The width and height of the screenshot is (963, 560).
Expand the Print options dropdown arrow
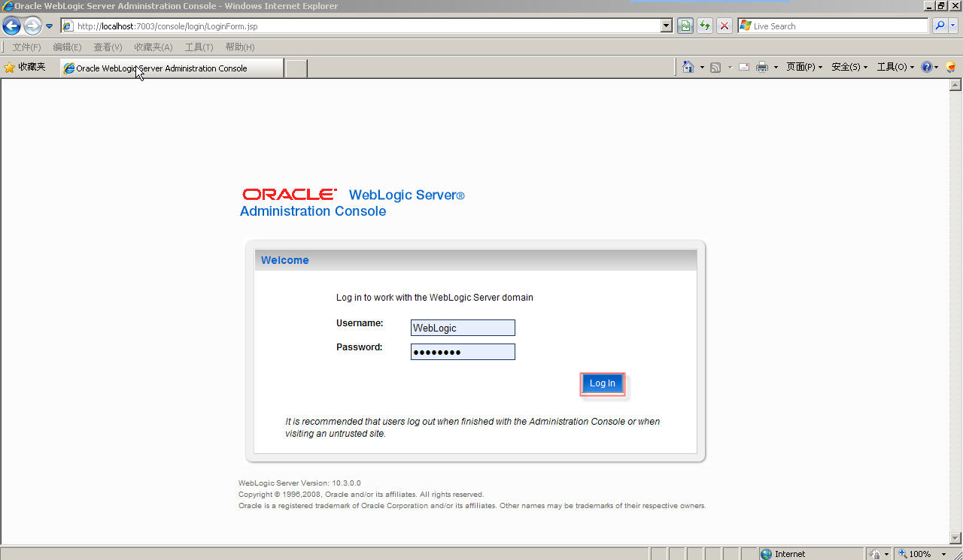pyautogui.click(x=776, y=68)
